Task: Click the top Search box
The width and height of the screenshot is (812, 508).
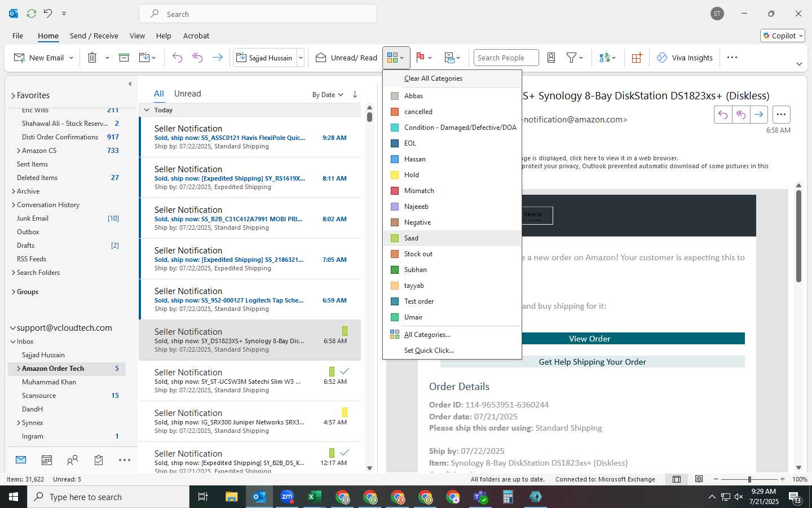Action: click(x=258, y=14)
